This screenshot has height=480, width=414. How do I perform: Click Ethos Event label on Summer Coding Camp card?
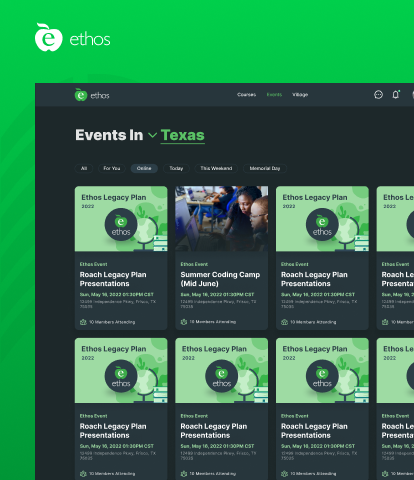(194, 264)
